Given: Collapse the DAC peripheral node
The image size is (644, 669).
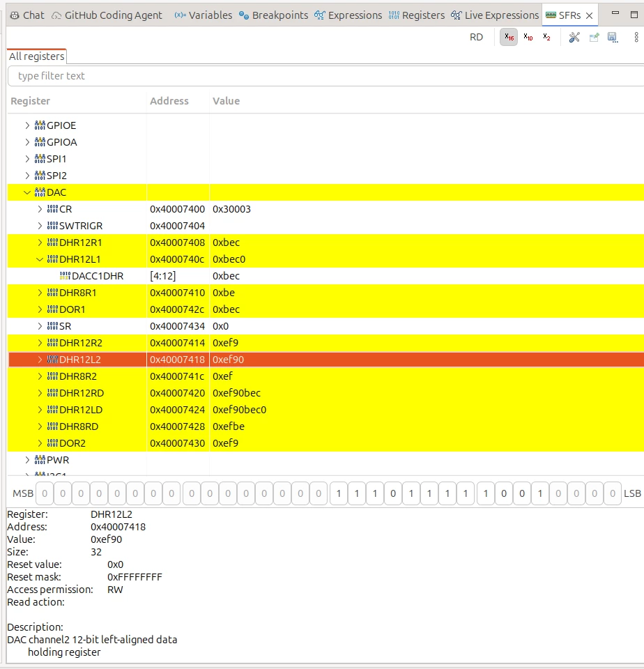Looking at the screenshot, I should pos(27,192).
